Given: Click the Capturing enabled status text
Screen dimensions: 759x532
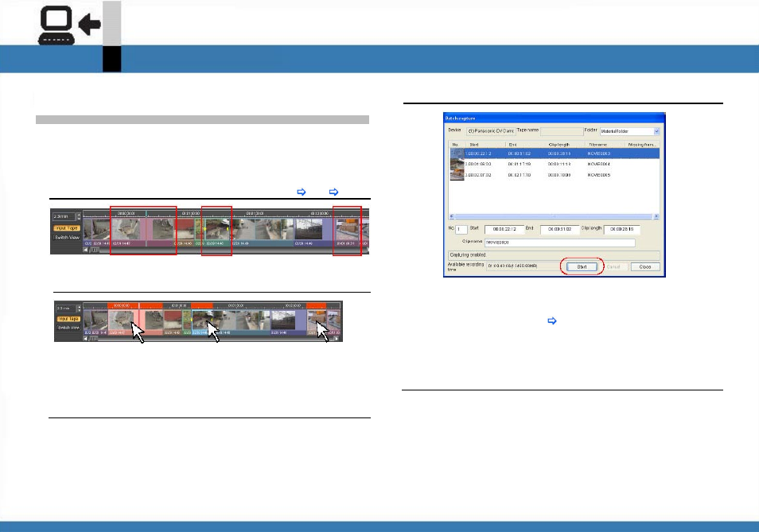Looking at the screenshot, I should pos(468,255).
